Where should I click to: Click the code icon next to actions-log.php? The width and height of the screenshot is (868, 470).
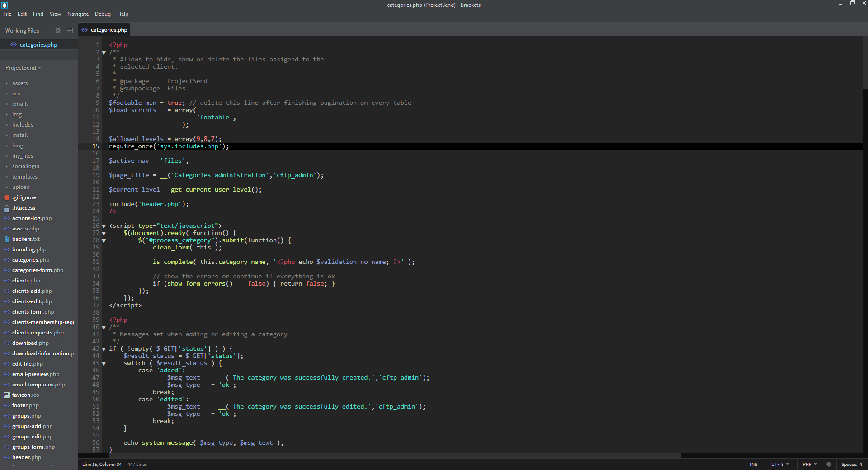click(7, 218)
